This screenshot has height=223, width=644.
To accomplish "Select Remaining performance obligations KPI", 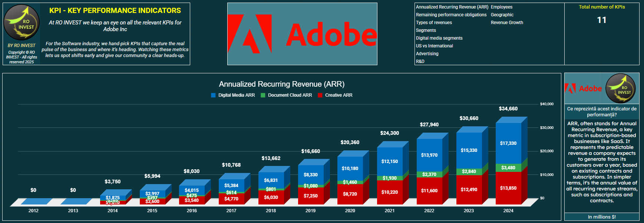I will [x=451, y=15].
